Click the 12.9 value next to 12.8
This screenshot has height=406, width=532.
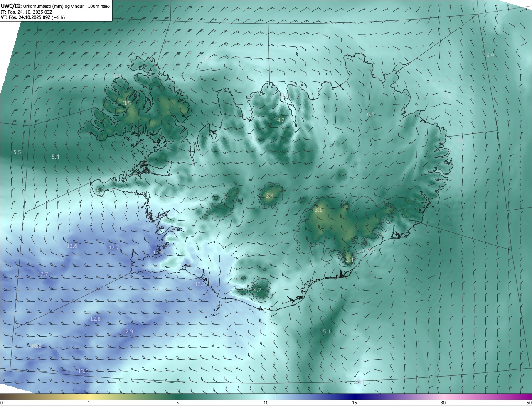(128, 331)
